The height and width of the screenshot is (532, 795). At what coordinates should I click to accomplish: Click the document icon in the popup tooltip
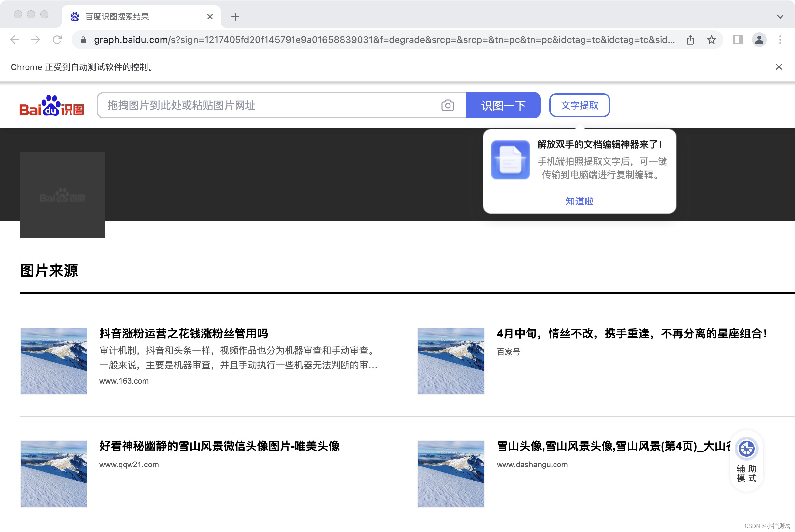[510, 160]
